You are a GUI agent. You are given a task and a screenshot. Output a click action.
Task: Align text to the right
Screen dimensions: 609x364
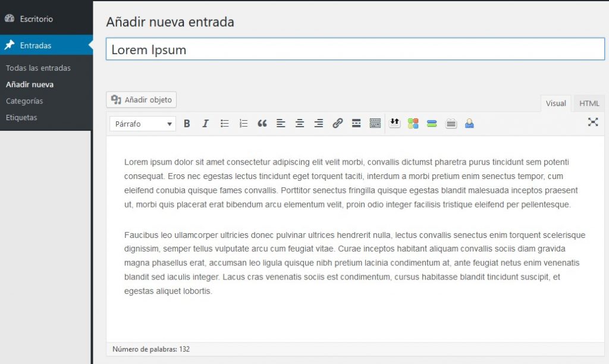pyautogui.click(x=319, y=124)
